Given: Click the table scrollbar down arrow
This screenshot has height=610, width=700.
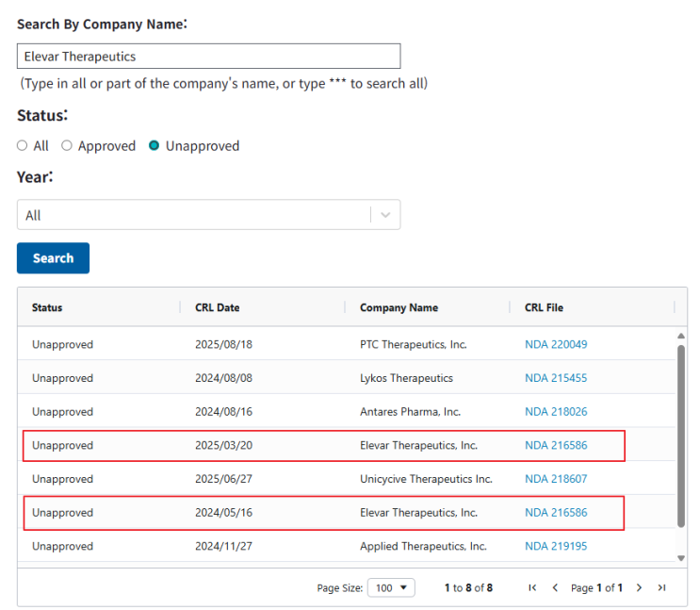Looking at the screenshot, I should click(681, 558).
